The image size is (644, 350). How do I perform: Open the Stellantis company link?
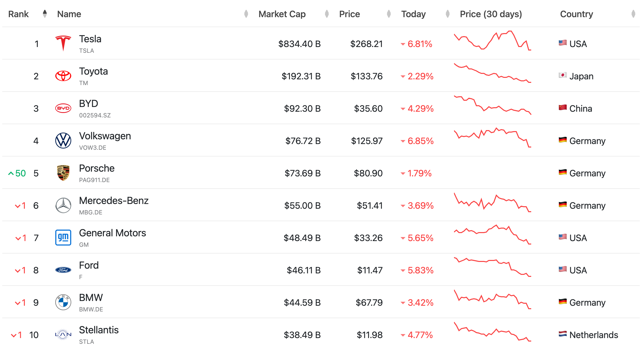tap(99, 330)
